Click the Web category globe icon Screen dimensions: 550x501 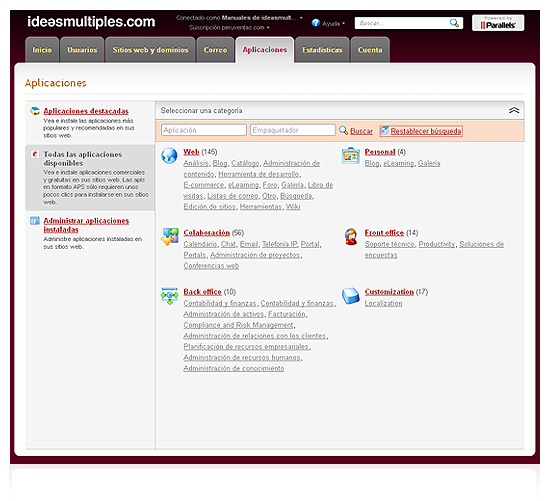tap(169, 155)
